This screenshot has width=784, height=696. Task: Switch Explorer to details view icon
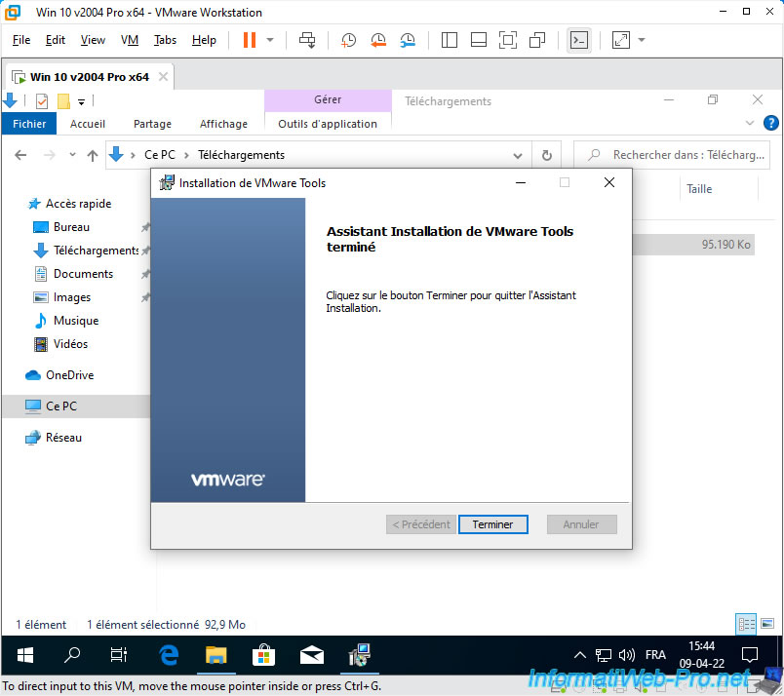coord(746,624)
